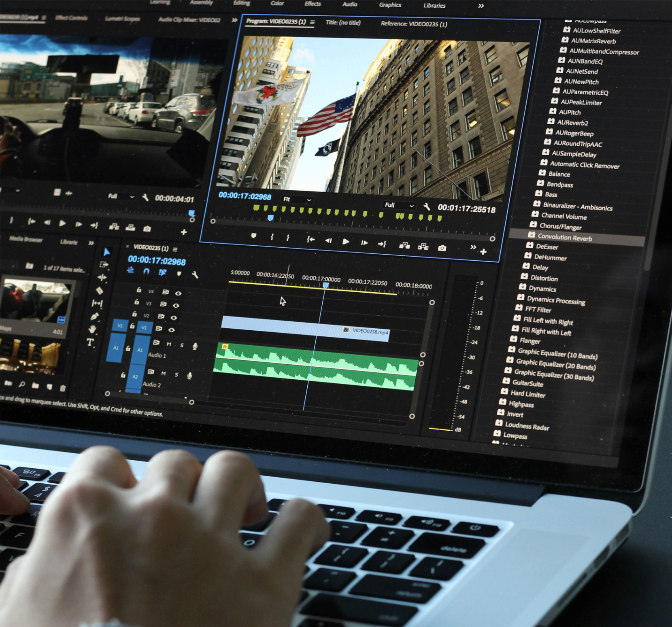The height and width of the screenshot is (627, 672).
Task: Mute the Audio 1 track
Action: (x=169, y=344)
